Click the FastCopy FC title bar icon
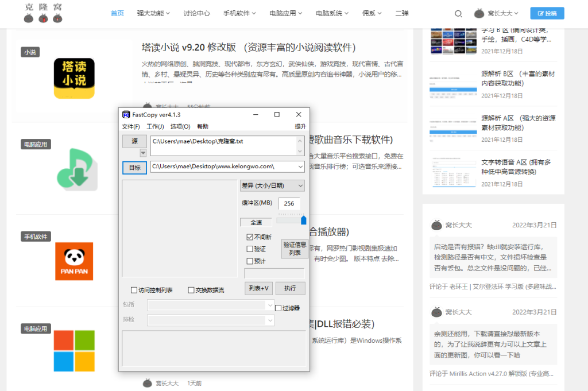 point(126,115)
